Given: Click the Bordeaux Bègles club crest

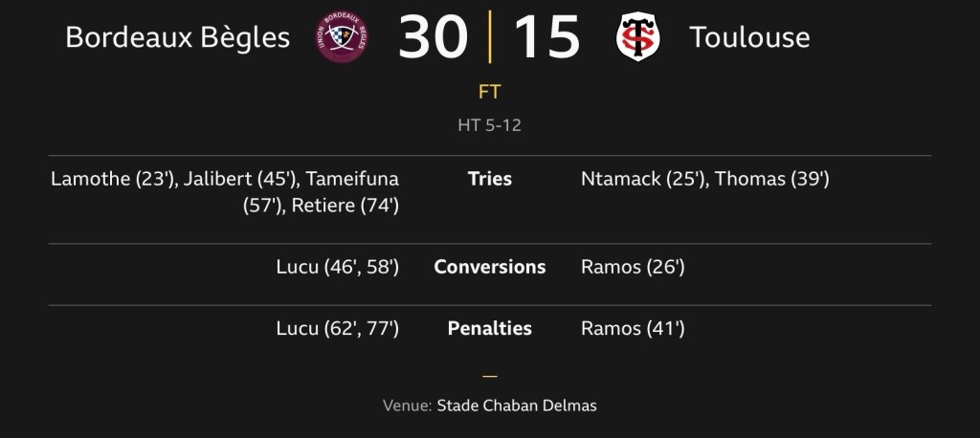Looking at the screenshot, I should pos(343,37).
